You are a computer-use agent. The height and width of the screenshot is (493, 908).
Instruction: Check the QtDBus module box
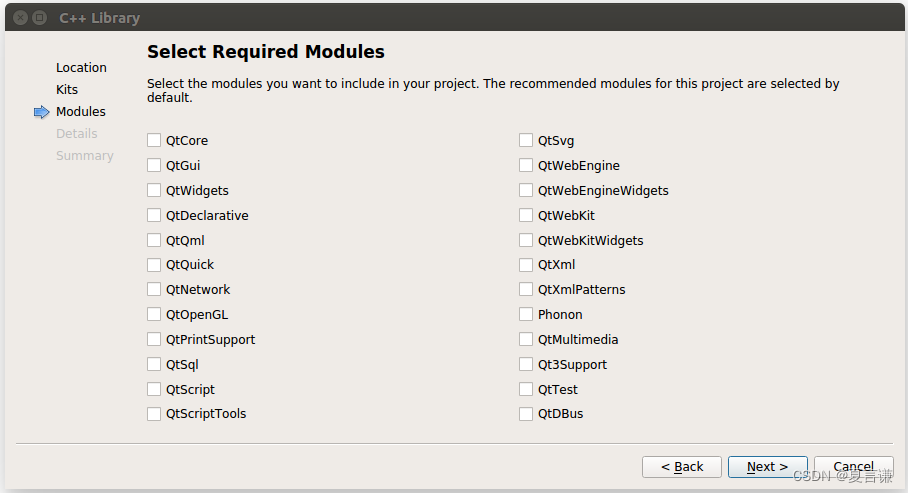click(x=526, y=414)
